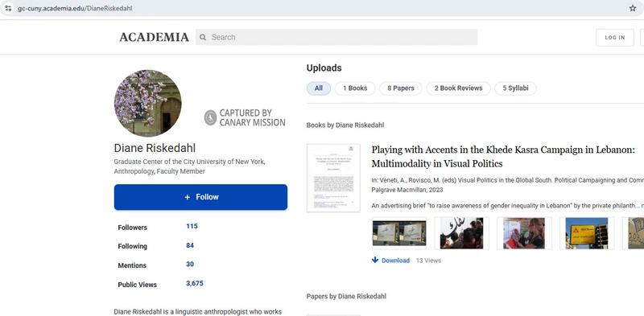Click the blue download arrow icon
Screen dimensions: 644x316
[x=375, y=260]
